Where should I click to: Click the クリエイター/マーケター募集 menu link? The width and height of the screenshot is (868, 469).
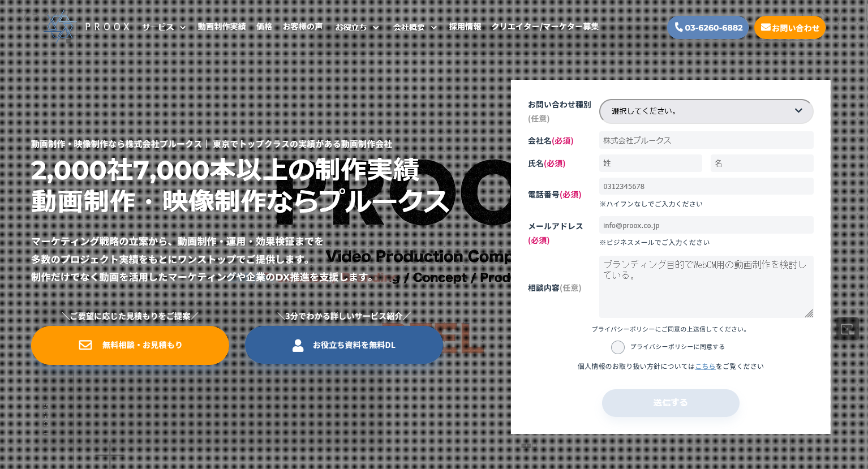point(545,27)
